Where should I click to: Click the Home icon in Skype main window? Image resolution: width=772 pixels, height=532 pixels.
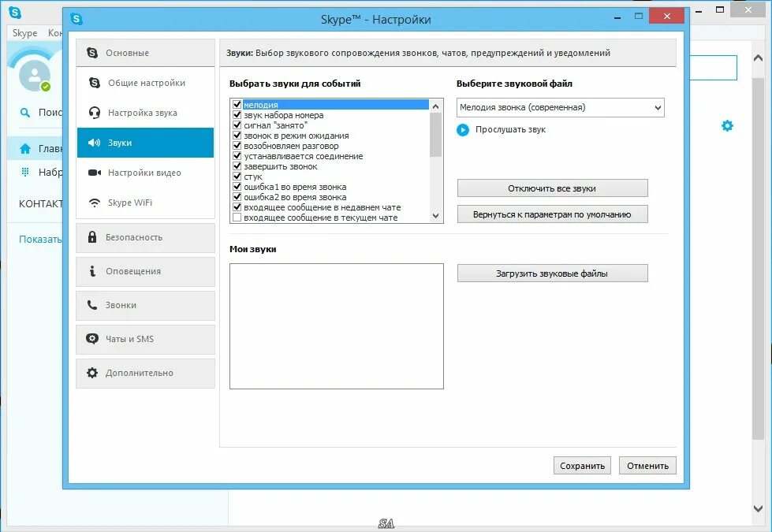click(24, 149)
